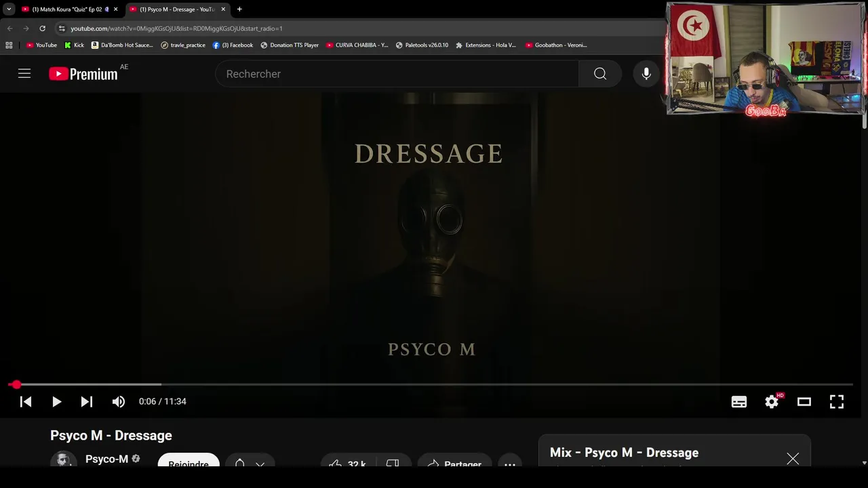The image size is (868, 488).
Task: Start voice search with microphone icon
Action: pyautogui.click(x=646, y=74)
